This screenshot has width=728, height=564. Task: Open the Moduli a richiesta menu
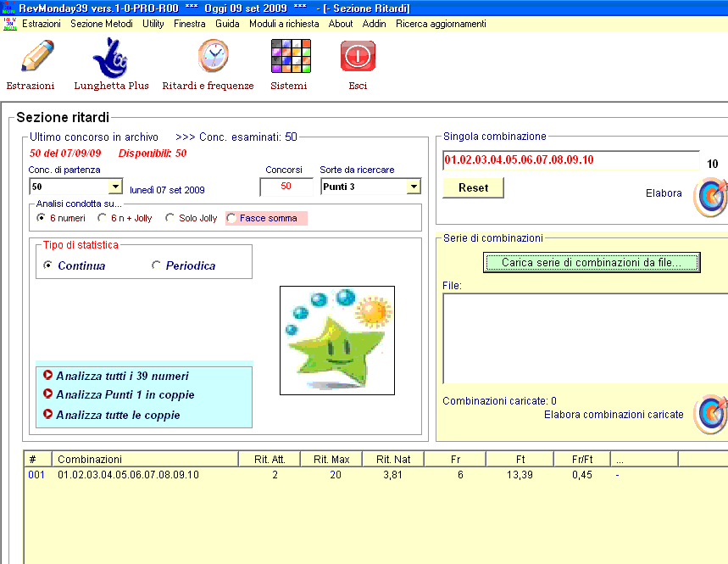point(284,24)
